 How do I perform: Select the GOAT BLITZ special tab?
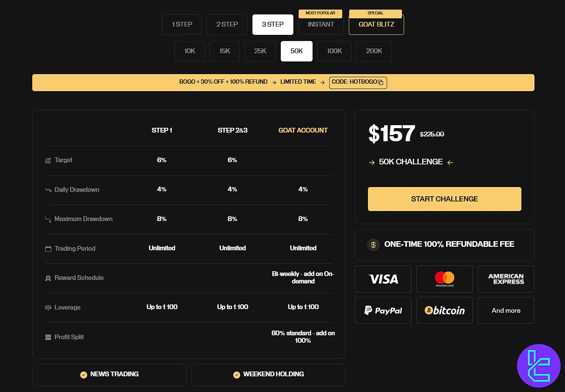[x=376, y=25]
